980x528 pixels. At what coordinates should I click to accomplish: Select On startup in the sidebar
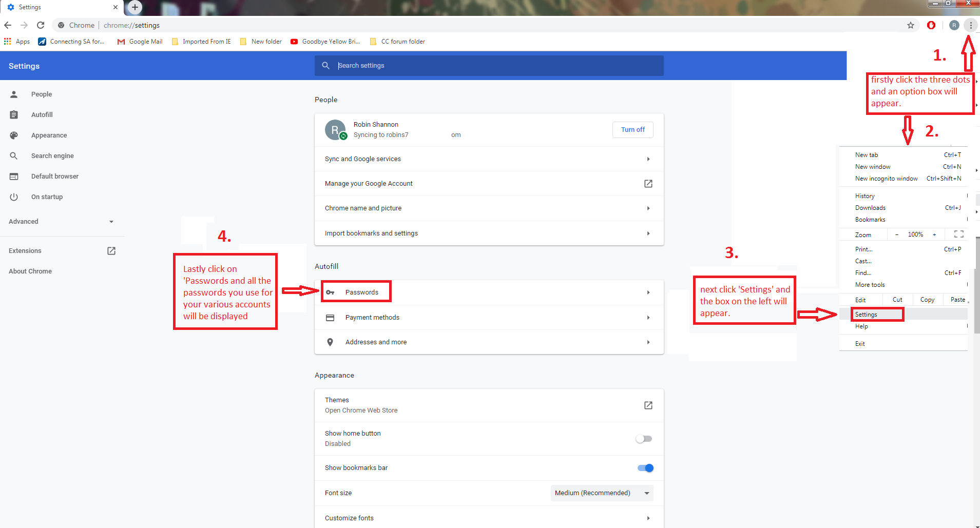coord(47,197)
